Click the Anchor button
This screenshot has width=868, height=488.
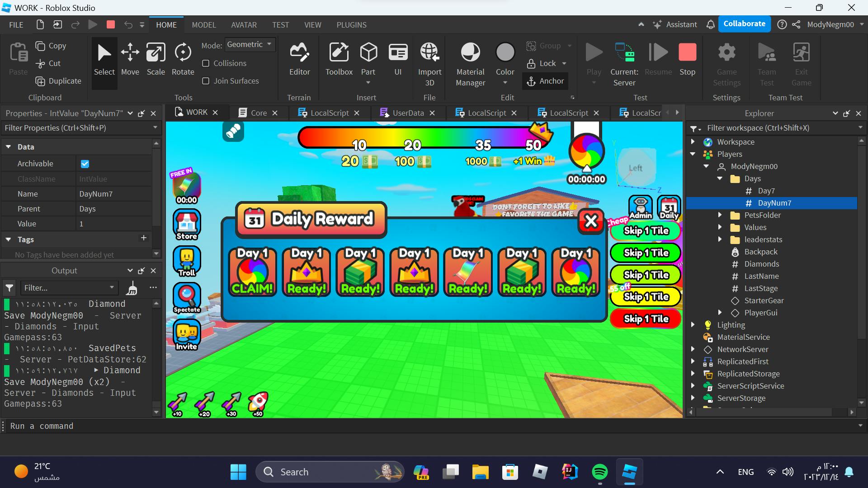click(x=545, y=81)
